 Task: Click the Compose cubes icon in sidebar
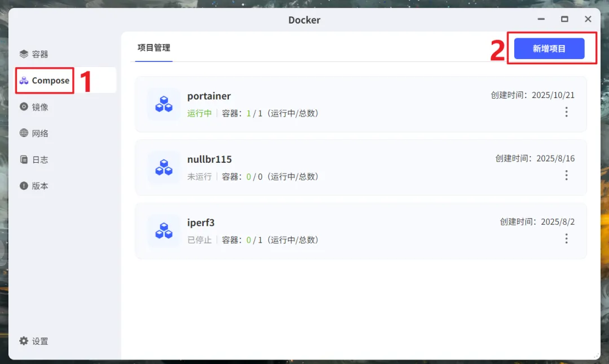tap(24, 81)
